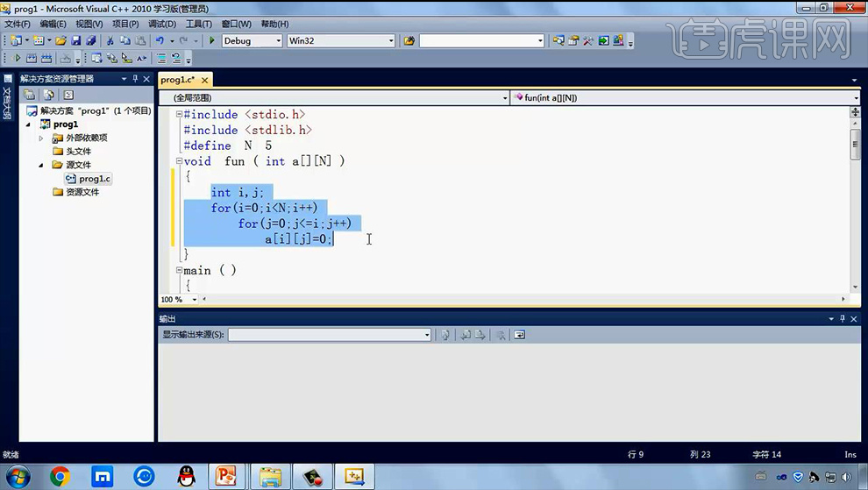Viewport: 868px width, 490px height.
Task: Click the Uncomment Selected Lines icon
Action: (x=176, y=58)
